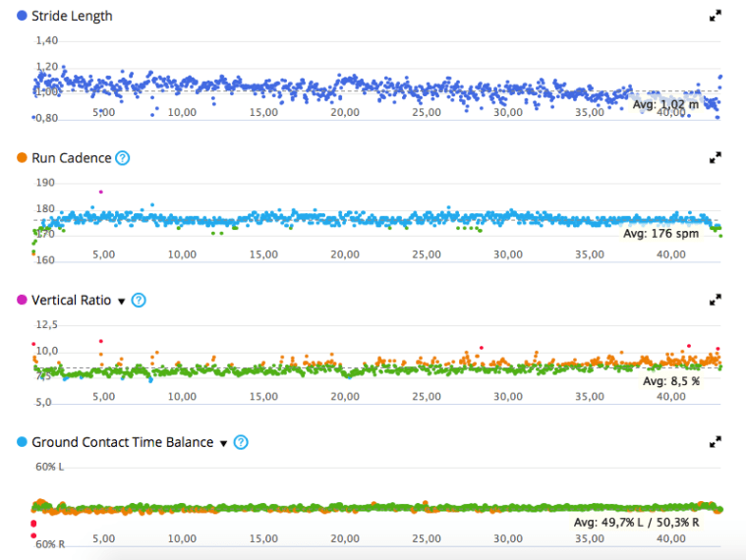Open Ground Contact Time Balance help icon

tap(241, 443)
